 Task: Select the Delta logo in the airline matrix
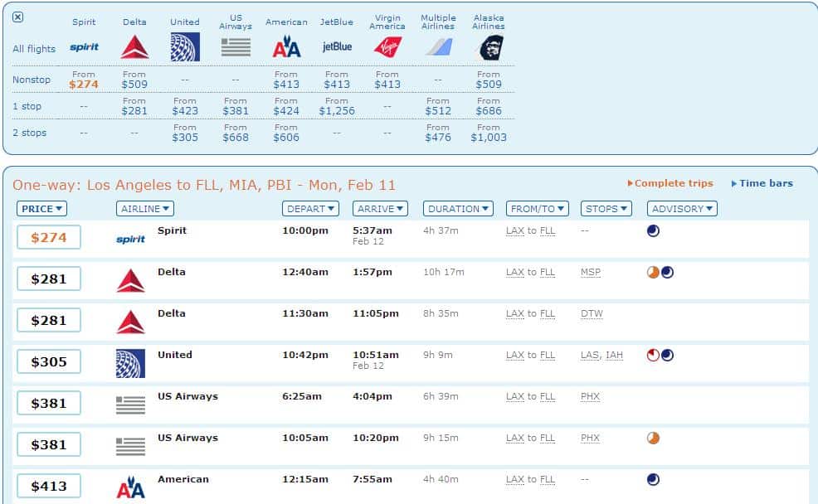click(x=134, y=47)
